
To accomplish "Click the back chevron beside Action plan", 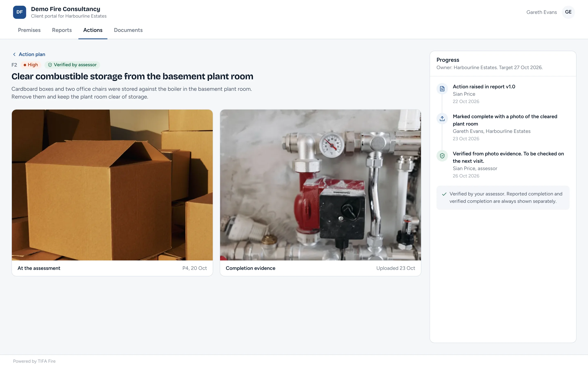I will point(14,54).
